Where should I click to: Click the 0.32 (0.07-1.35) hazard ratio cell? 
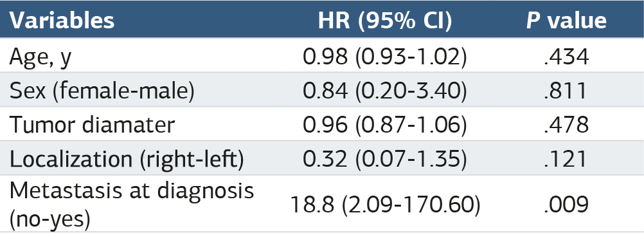pyautogui.click(x=385, y=160)
